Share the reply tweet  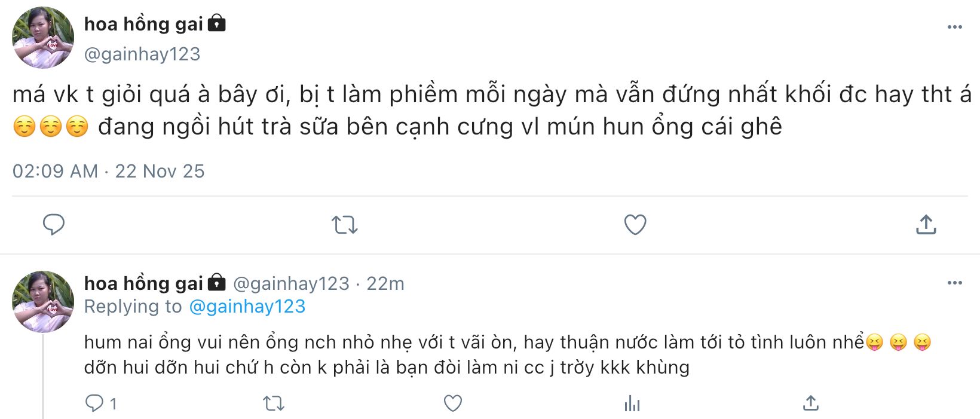click(810, 403)
